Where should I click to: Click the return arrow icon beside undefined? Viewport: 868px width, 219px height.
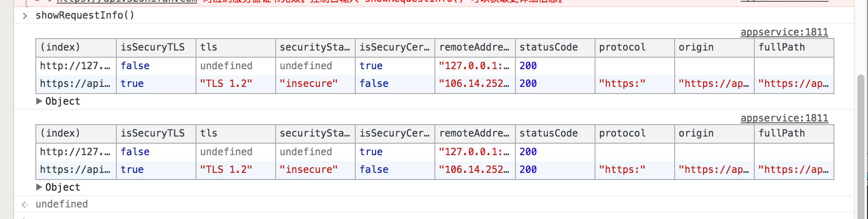[x=25, y=204]
